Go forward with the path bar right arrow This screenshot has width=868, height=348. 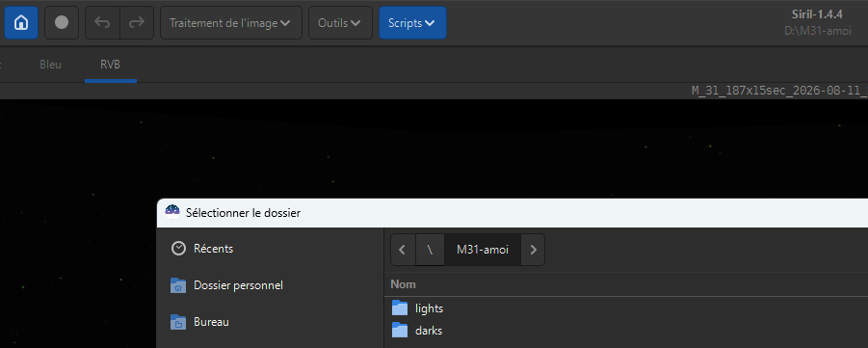coord(533,250)
